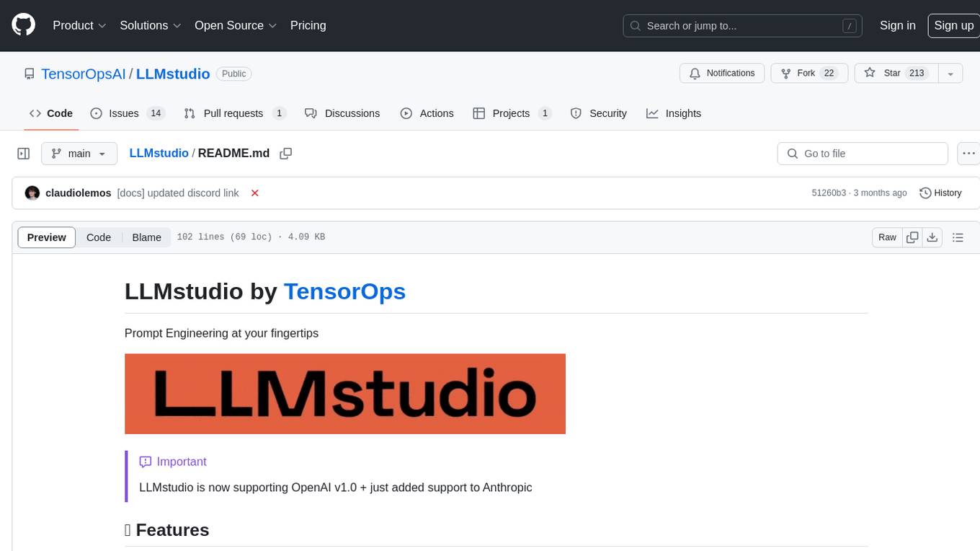Open commit 51260b3
This screenshot has height=551, width=980.
[829, 193]
